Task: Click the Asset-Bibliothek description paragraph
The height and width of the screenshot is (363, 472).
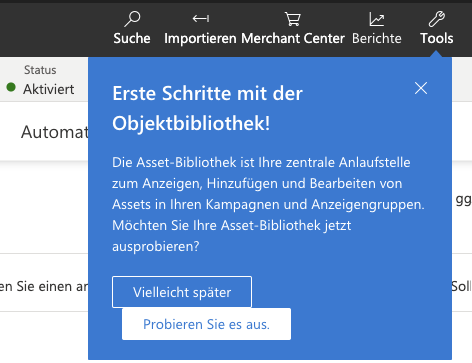Action: pos(268,204)
